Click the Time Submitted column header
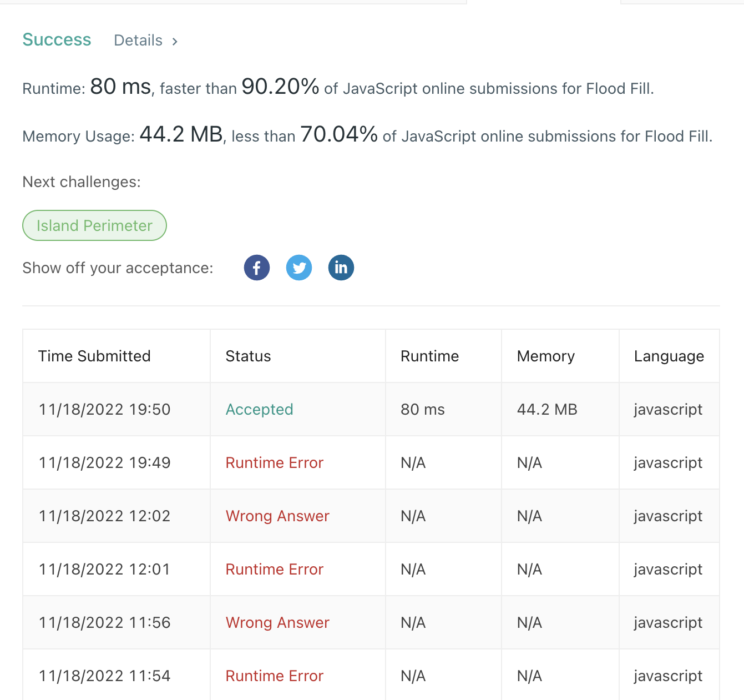 tap(94, 356)
